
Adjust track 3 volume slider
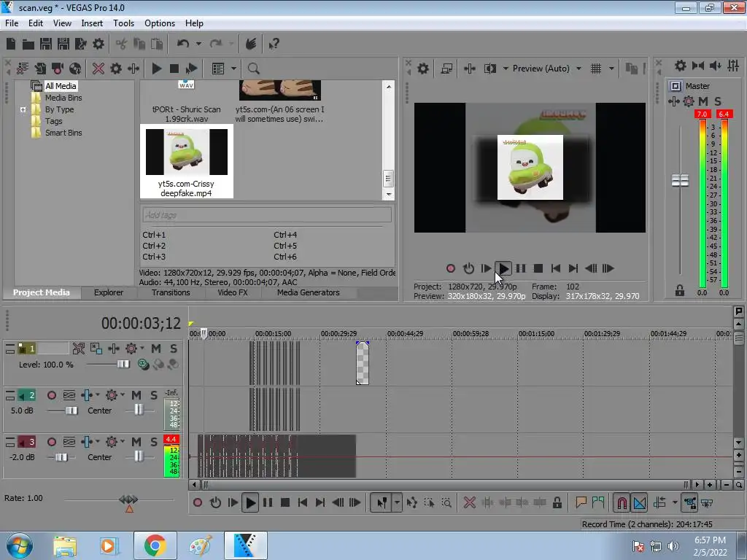(x=61, y=457)
